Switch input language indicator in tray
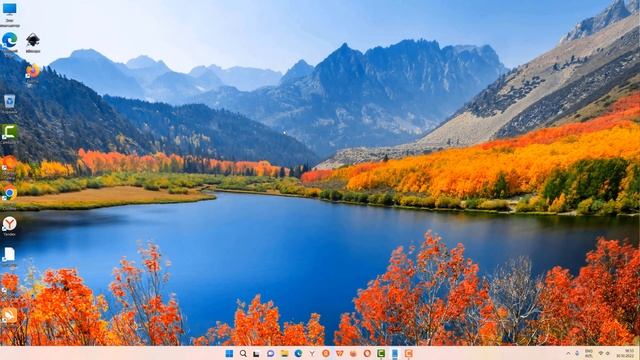640x360 pixels. tap(589, 353)
